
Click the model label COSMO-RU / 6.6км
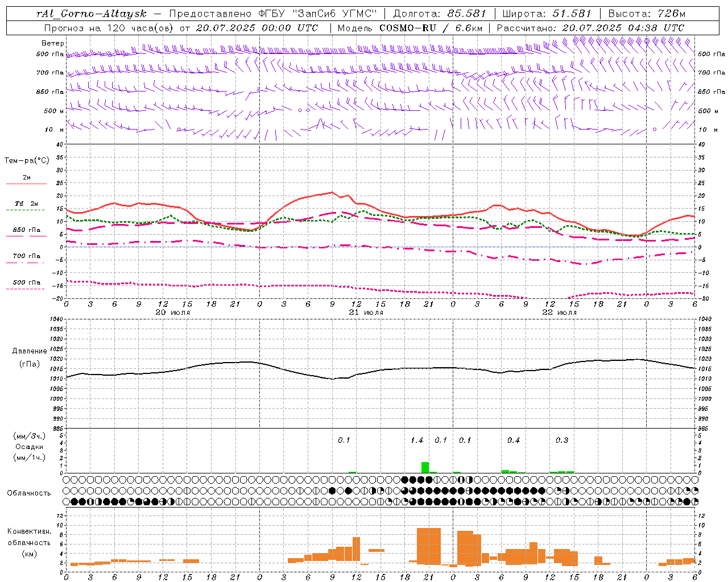click(x=431, y=28)
